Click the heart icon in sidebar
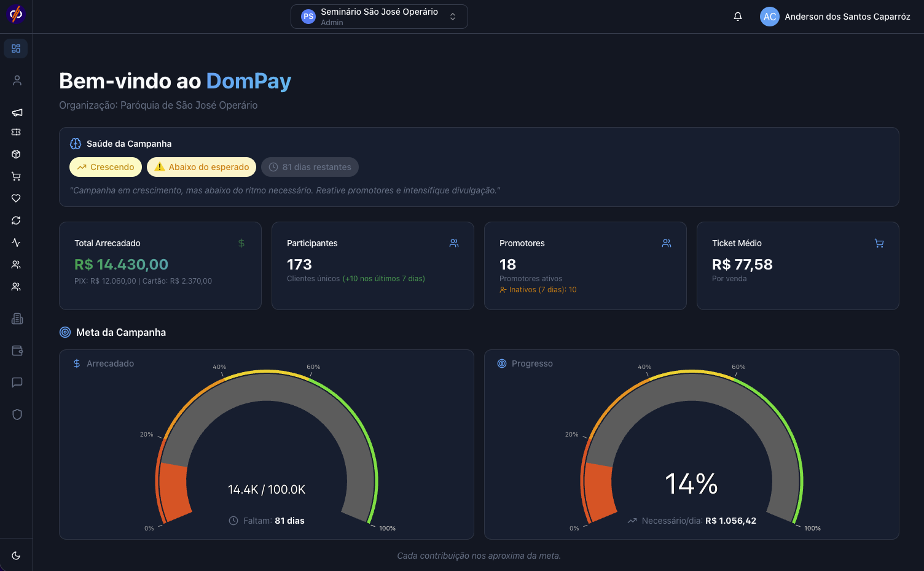This screenshot has width=924, height=571. point(17,198)
